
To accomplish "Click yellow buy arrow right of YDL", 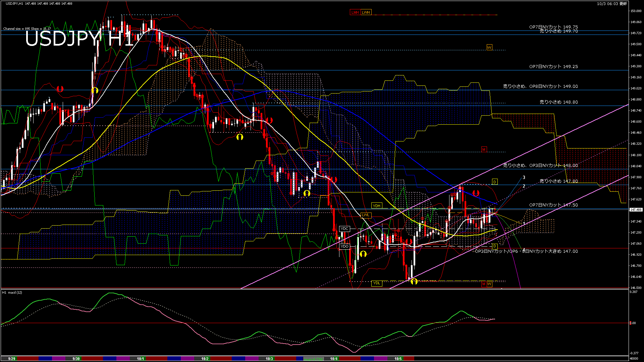I will click(414, 282).
